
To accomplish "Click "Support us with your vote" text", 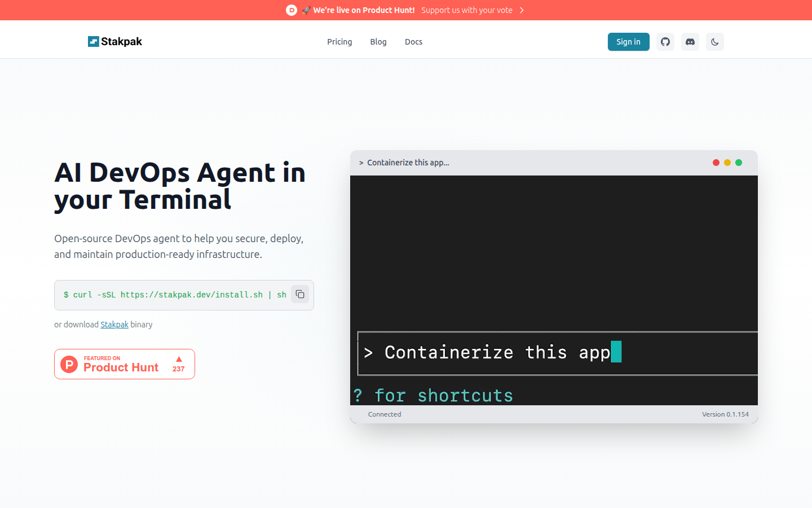I will pyautogui.click(x=467, y=10).
